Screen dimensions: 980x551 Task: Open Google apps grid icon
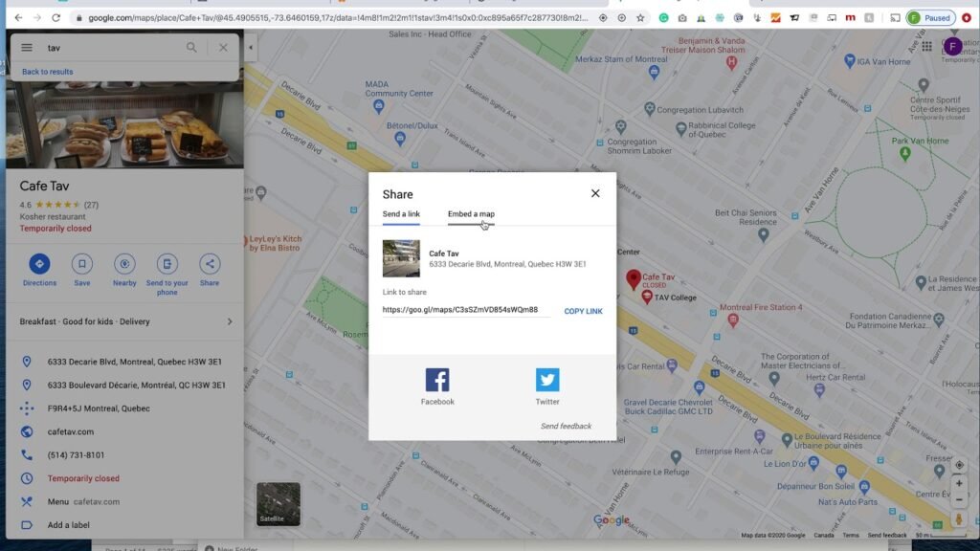(x=926, y=47)
